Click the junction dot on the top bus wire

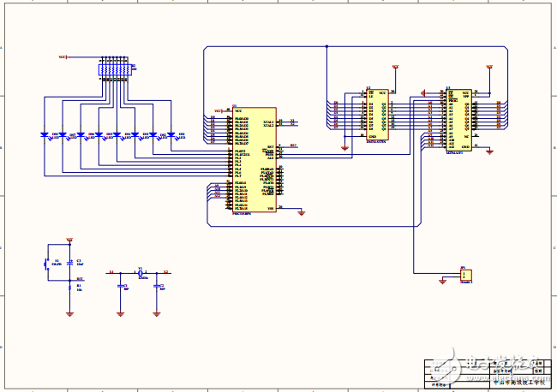point(326,46)
